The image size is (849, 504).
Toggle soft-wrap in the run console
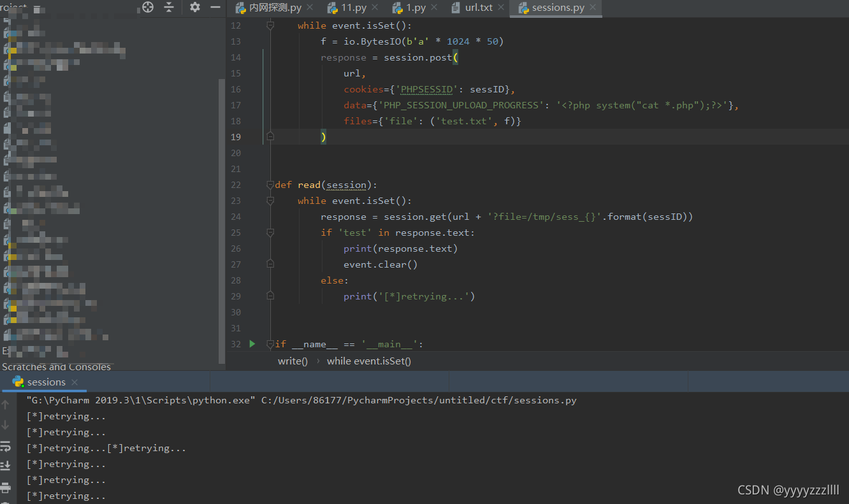coord(6,446)
